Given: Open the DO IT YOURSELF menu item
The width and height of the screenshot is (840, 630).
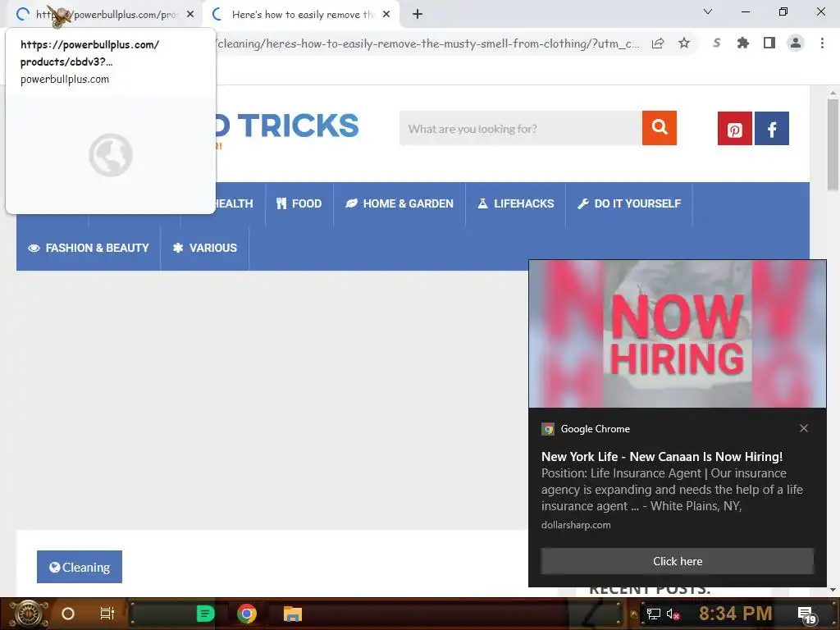Looking at the screenshot, I should tap(629, 203).
